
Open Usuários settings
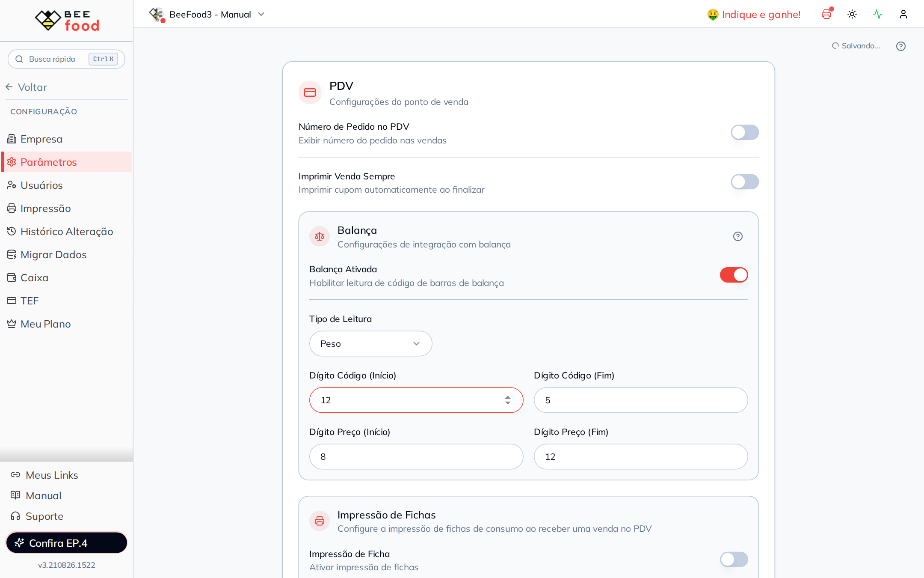67,185
